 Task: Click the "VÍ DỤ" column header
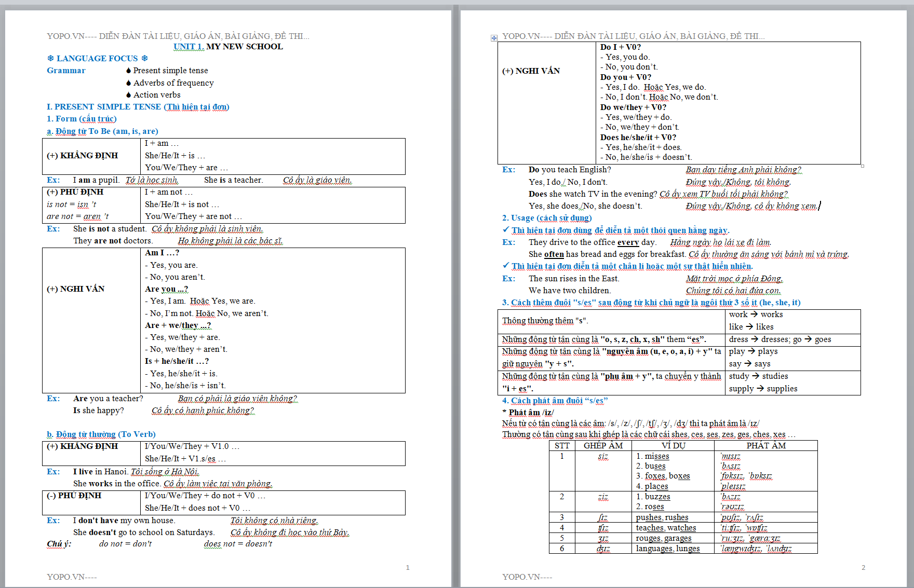[673, 446]
